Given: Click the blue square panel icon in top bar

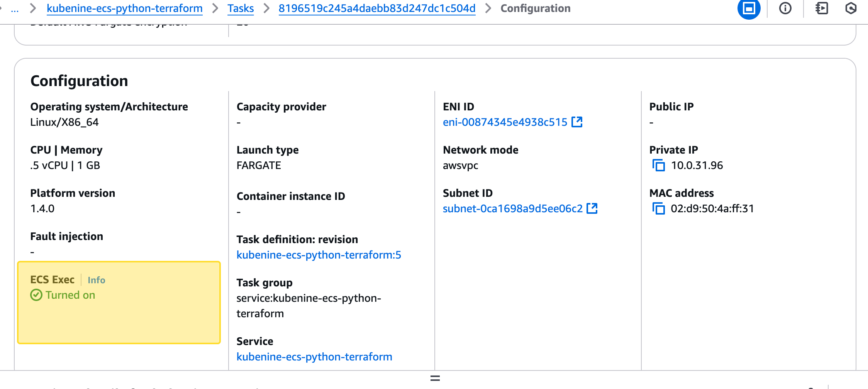Looking at the screenshot, I should tap(749, 8).
